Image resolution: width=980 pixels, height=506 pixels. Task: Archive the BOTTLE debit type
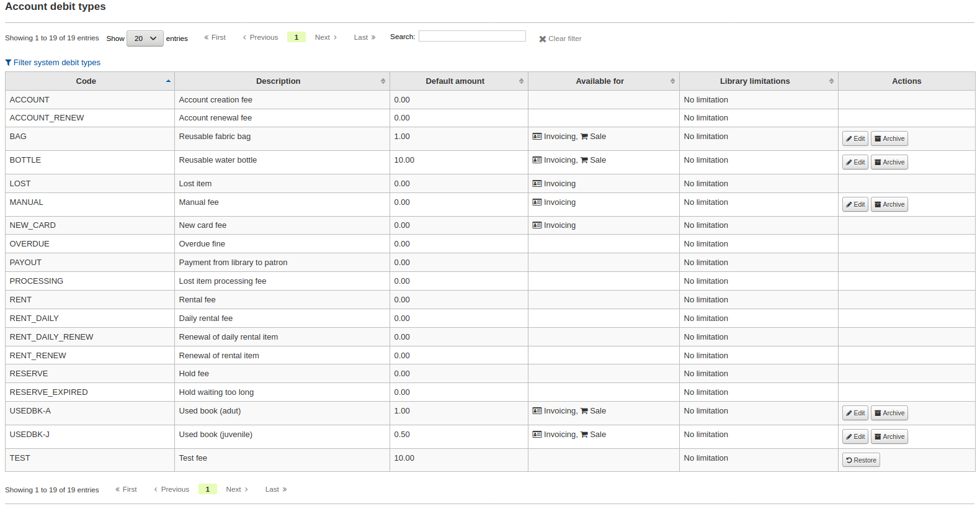pos(889,162)
